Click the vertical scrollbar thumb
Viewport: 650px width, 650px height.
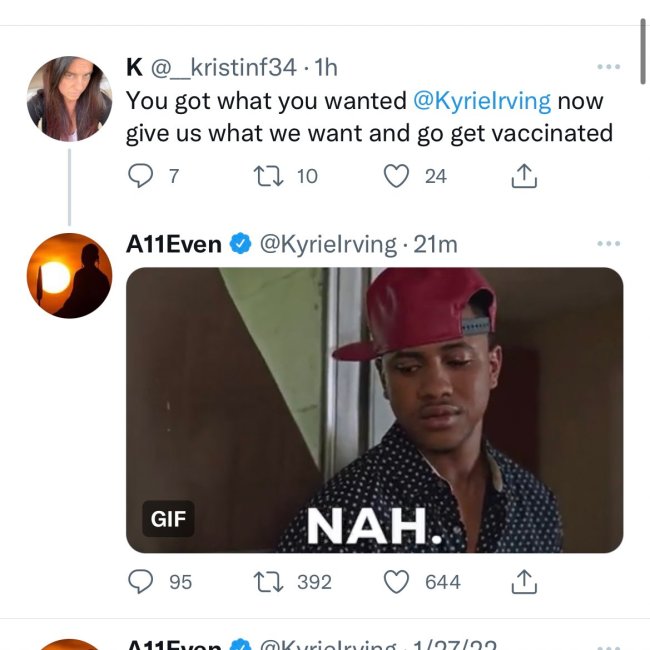pyautogui.click(x=643, y=40)
